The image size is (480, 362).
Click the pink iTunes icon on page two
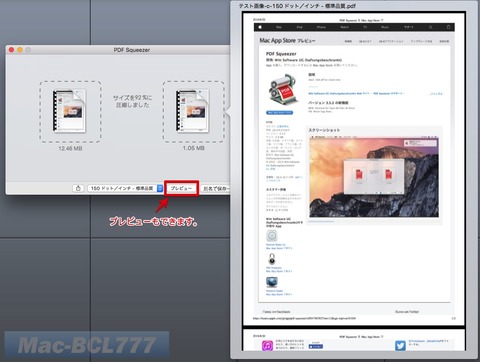tap(267, 345)
